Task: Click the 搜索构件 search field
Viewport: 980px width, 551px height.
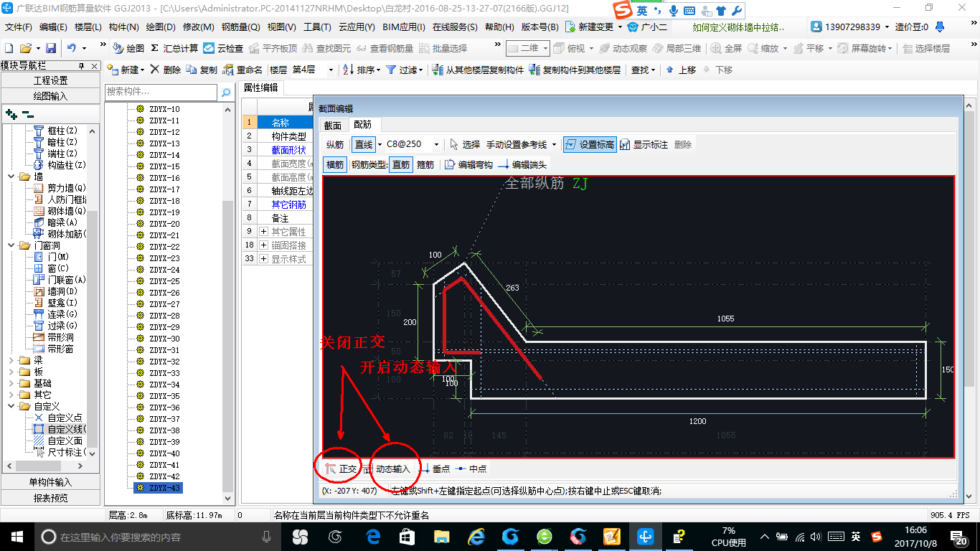Action: click(x=161, y=93)
